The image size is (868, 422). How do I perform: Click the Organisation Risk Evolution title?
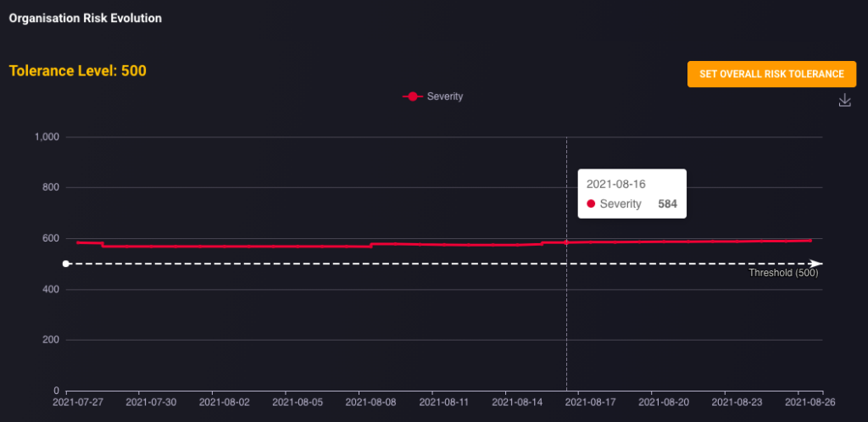[86, 19]
